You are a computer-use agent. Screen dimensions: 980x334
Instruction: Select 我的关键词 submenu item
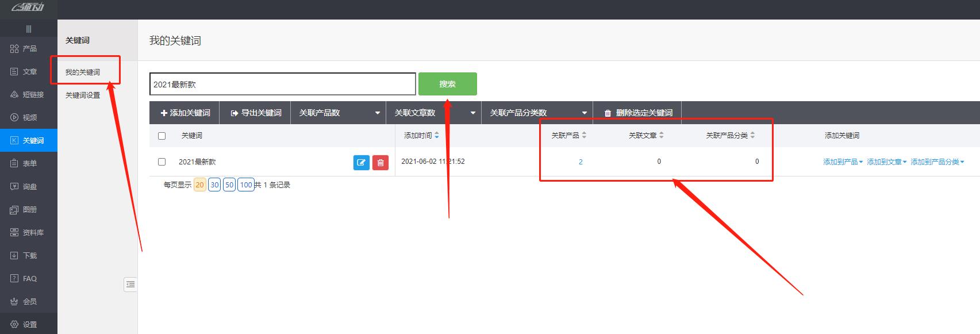[x=83, y=72]
